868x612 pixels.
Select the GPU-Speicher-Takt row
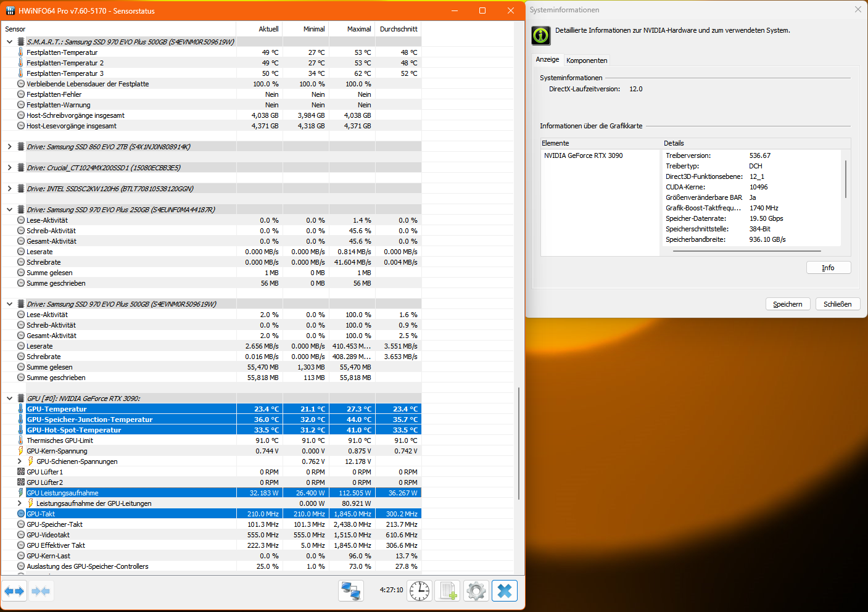211,524
